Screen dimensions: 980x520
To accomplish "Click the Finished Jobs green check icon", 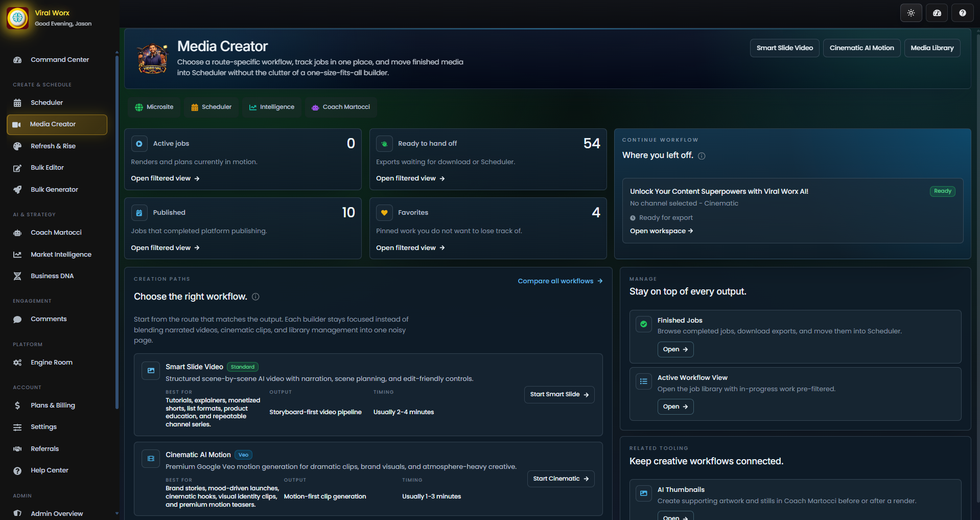I will pyautogui.click(x=643, y=324).
